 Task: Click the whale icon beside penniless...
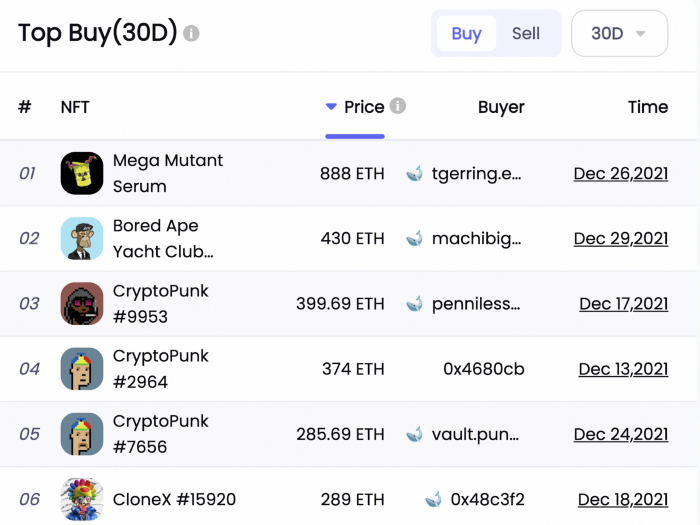pos(414,304)
